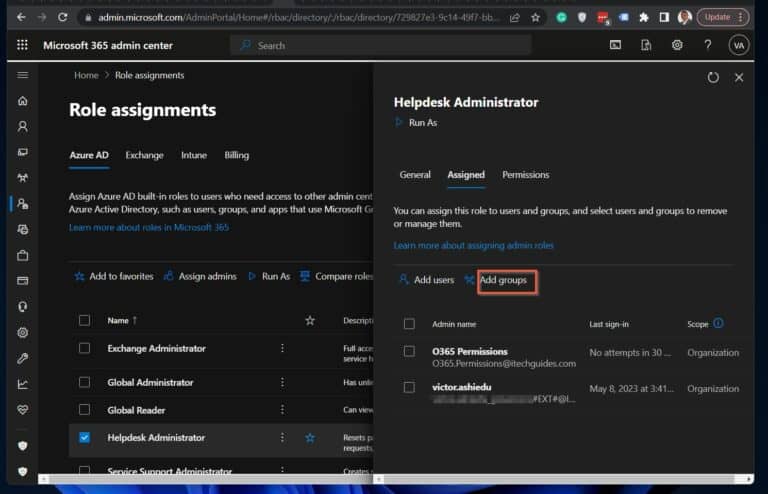Open Home from the left sidebar
This screenshot has height=494, width=768.
coord(23,101)
